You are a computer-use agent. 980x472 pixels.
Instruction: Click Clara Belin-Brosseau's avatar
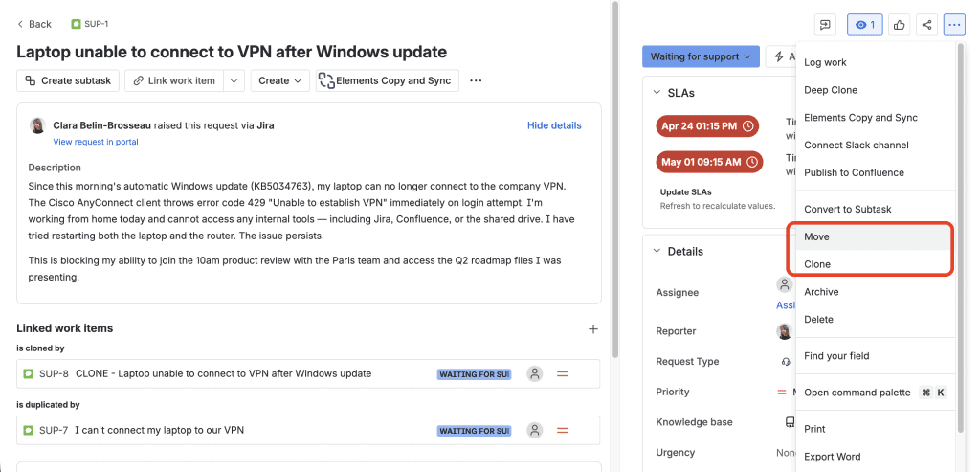(x=37, y=125)
